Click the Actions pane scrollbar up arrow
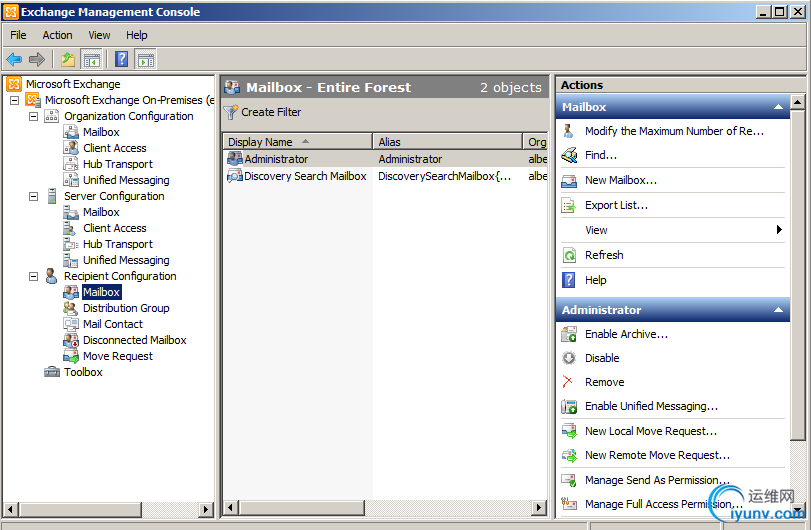This screenshot has height=530, width=811. [x=797, y=102]
